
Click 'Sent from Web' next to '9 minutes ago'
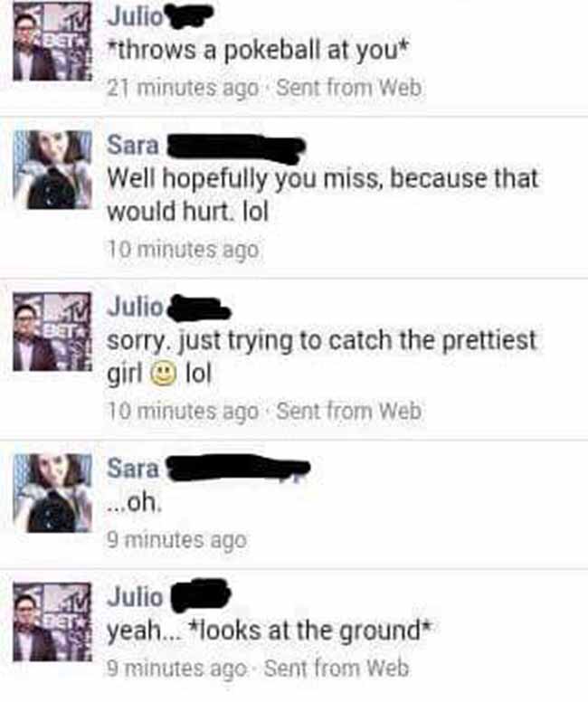click(x=337, y=669)
